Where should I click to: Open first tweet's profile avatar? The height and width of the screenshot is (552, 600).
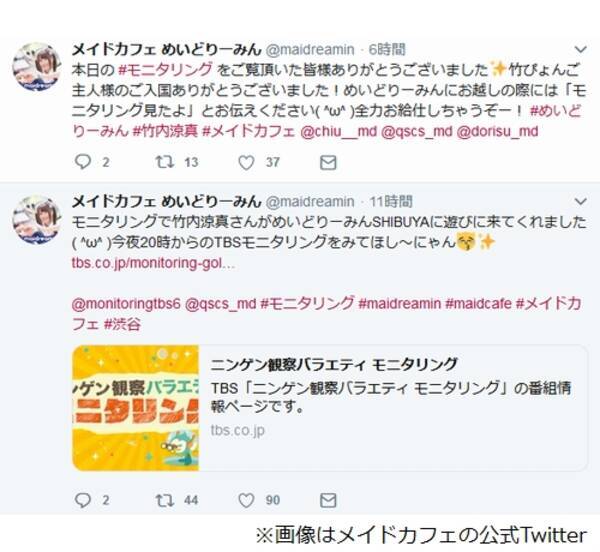37,67
